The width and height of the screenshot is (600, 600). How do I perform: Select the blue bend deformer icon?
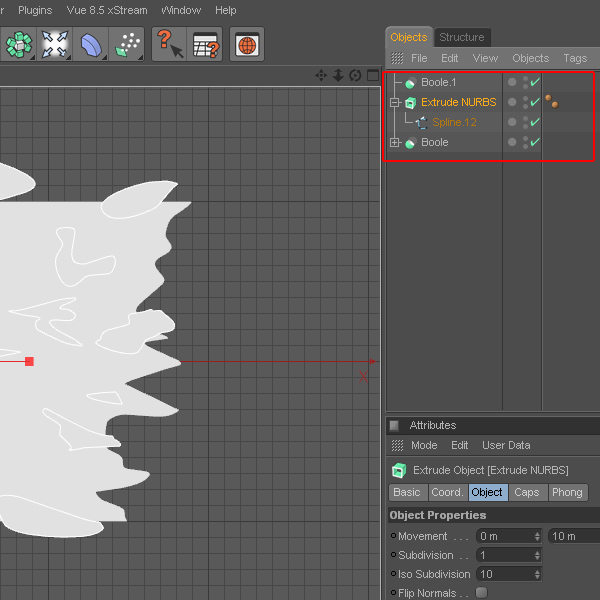click(x=90, y=45)
